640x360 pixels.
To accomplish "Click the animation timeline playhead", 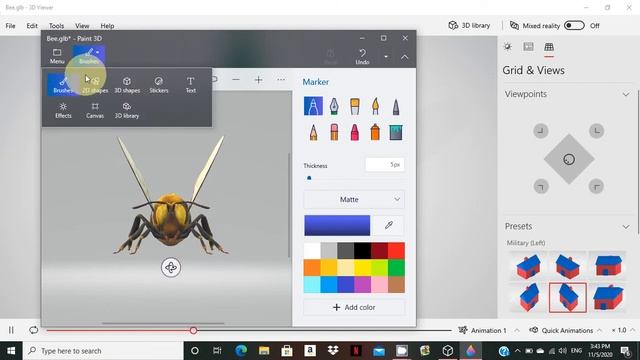I will pos(193,330).
